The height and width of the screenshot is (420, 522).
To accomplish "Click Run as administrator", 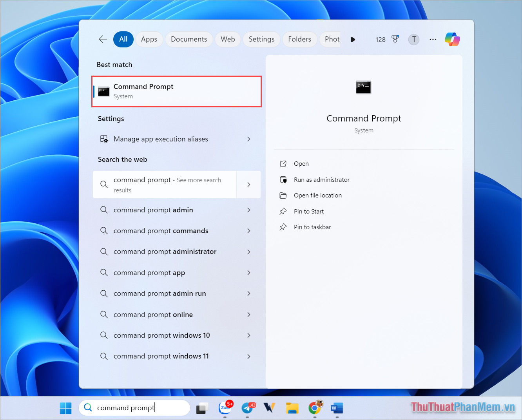I will (x=321, y=179).
